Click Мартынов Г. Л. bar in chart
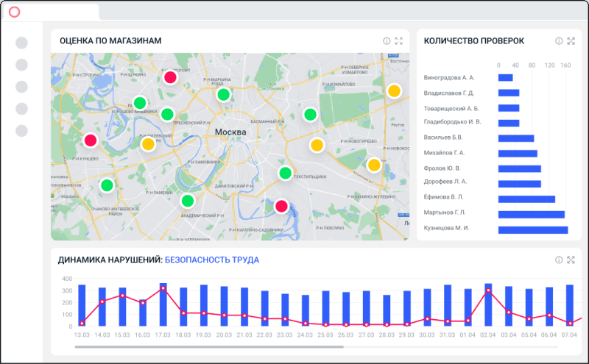 (531, 214)
